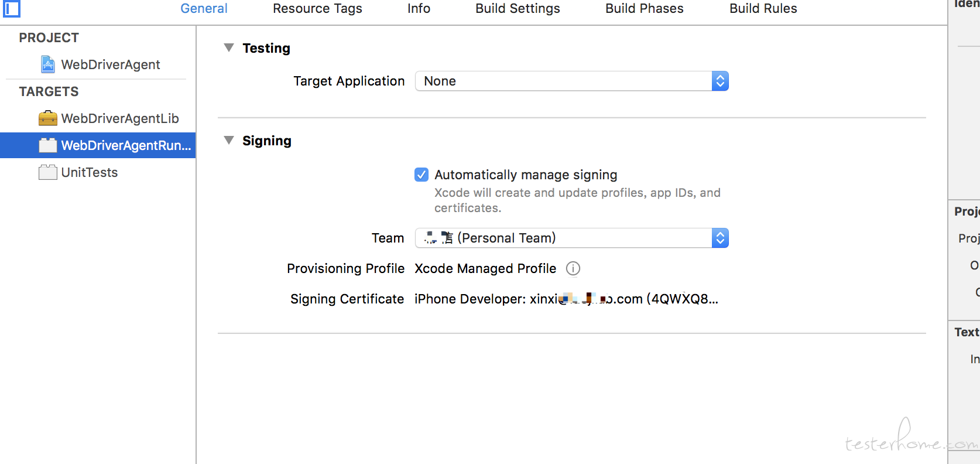Open the Info tab
This screenshot has height=464, width=980.
(x=419, y=8)
